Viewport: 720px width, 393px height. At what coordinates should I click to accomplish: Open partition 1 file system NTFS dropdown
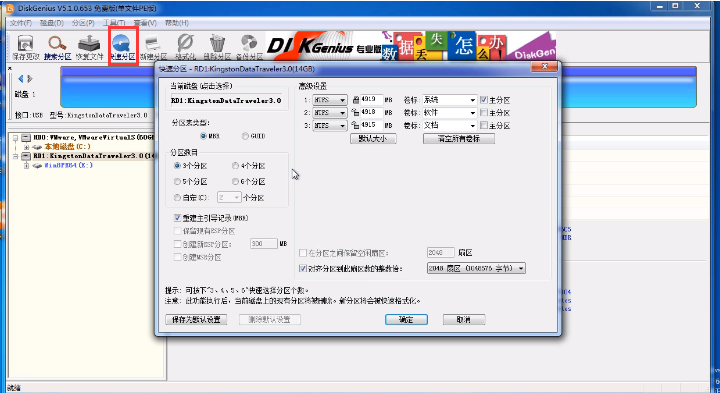(x=330, y=100)
